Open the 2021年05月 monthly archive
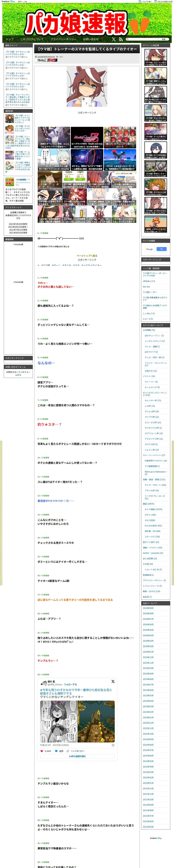174x868 pixels. pos(148,827)
